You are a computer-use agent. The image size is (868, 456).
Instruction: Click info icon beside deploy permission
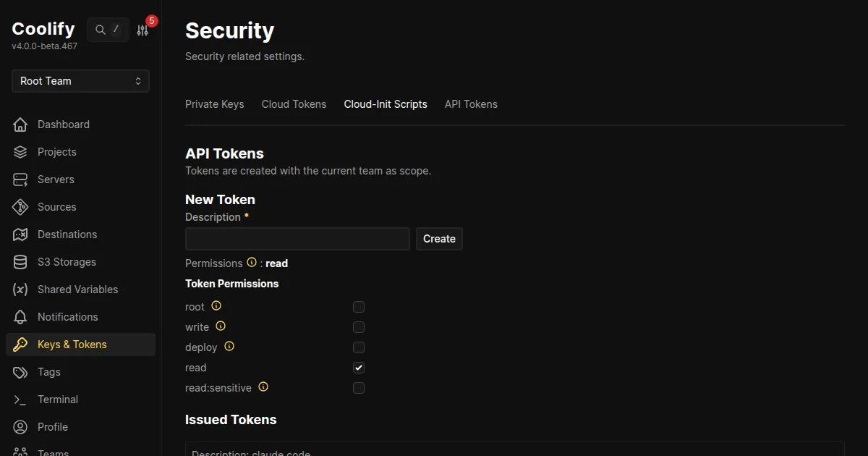[x=229, y=347]
